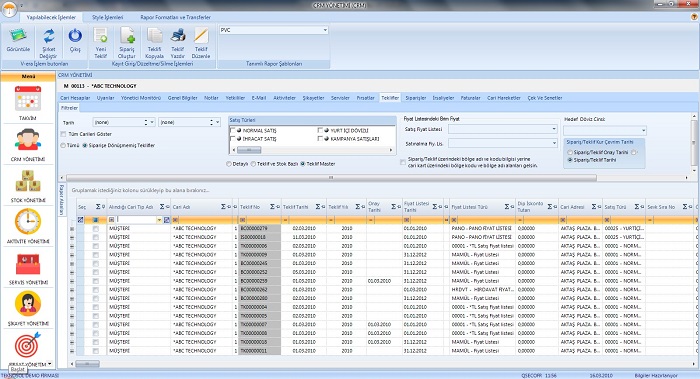The height and width of the screenshot is (379, 700).
Task: Select the Detaylı radio option
Action: coord(229,164)
